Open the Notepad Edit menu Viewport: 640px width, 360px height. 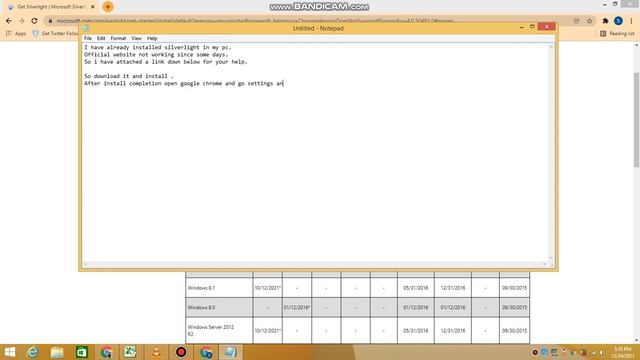101,38
